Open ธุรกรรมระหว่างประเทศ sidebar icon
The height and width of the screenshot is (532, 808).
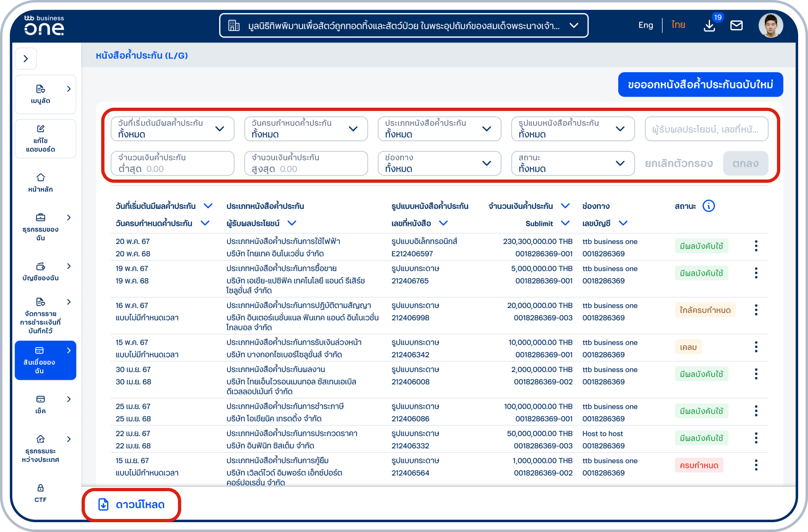40,439
